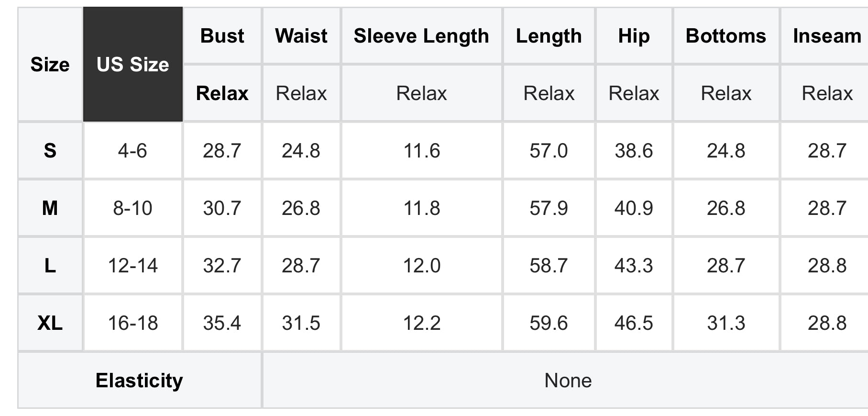868x416 pixels.
Task: Click the None elasticity value
Action: (568, 381)
